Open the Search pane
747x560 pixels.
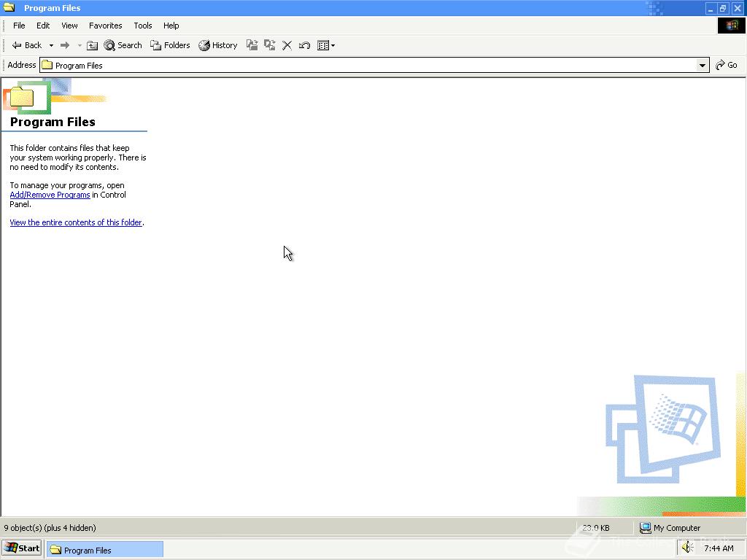click(x=123, y=45)
